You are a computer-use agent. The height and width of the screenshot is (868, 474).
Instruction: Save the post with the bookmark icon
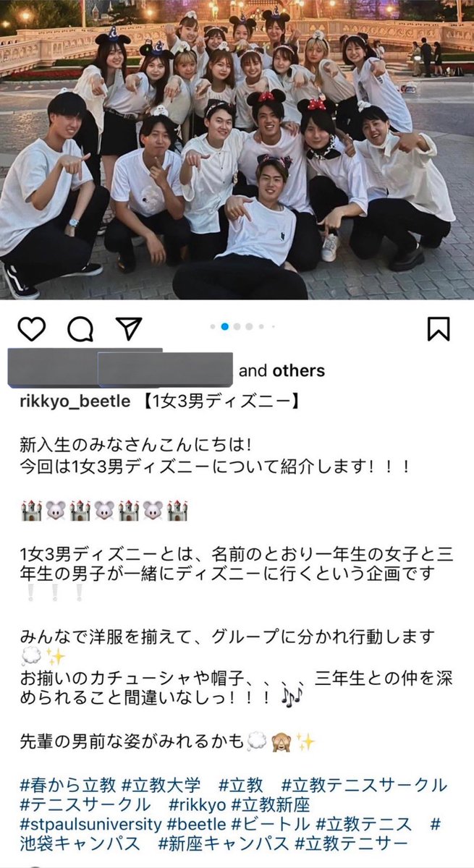point(439,329)
